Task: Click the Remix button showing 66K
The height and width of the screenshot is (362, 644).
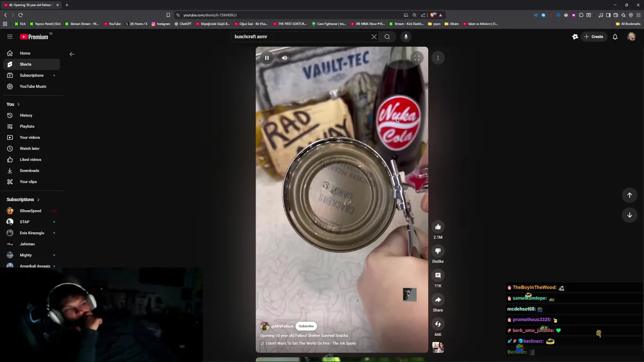Action: click(438, 324)
